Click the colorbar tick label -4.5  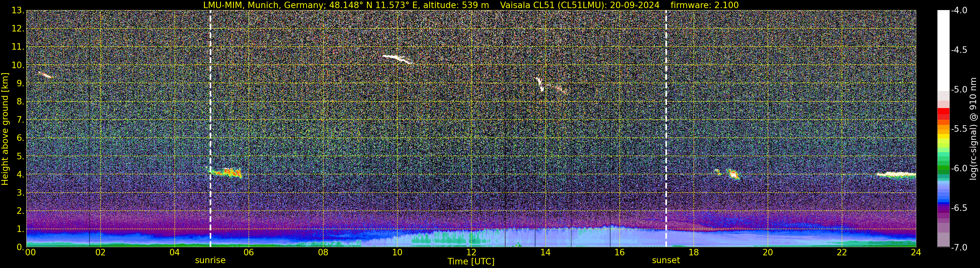(959, 50)
